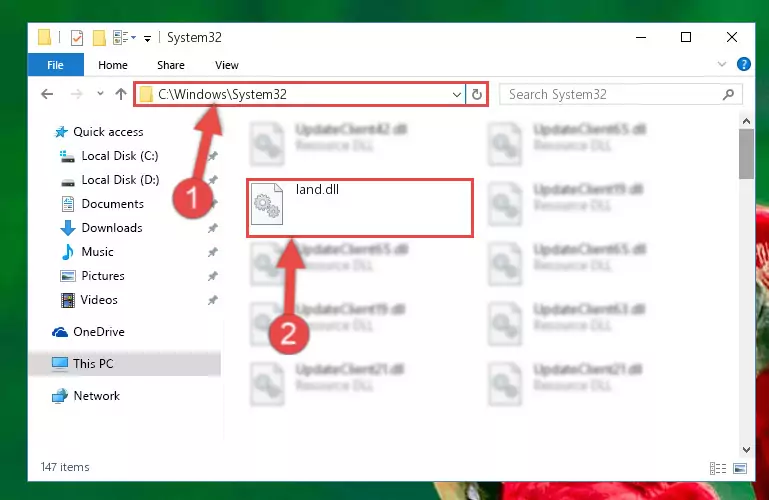
Task: Select This PC in navigation pane
Action: coord(92,364)
